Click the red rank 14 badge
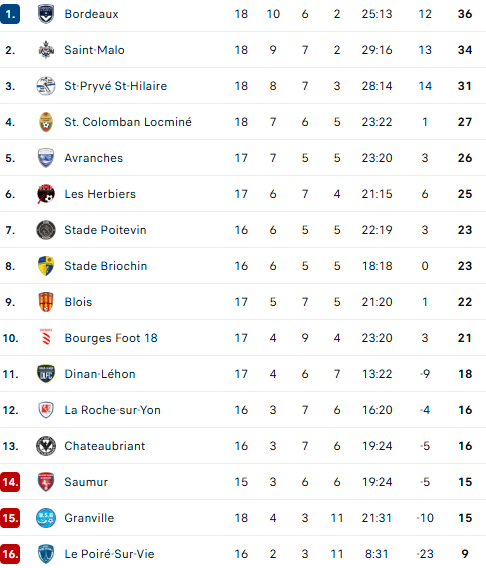The height and width of the screenshot is (568, 486). pos(10,482)
